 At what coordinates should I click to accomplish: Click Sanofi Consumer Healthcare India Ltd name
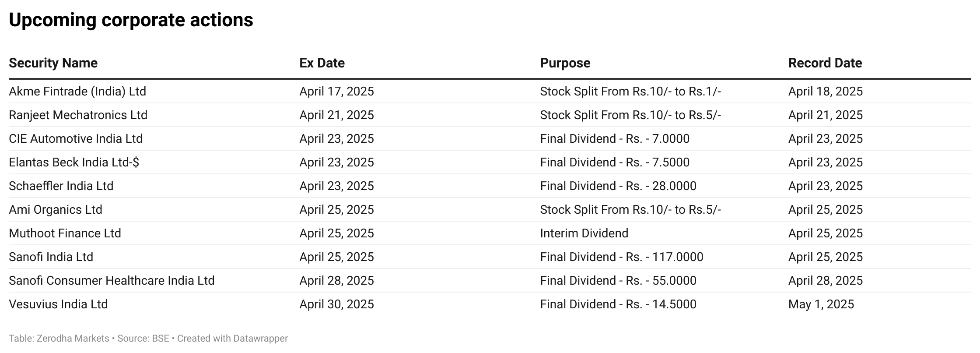coord(112,281)
